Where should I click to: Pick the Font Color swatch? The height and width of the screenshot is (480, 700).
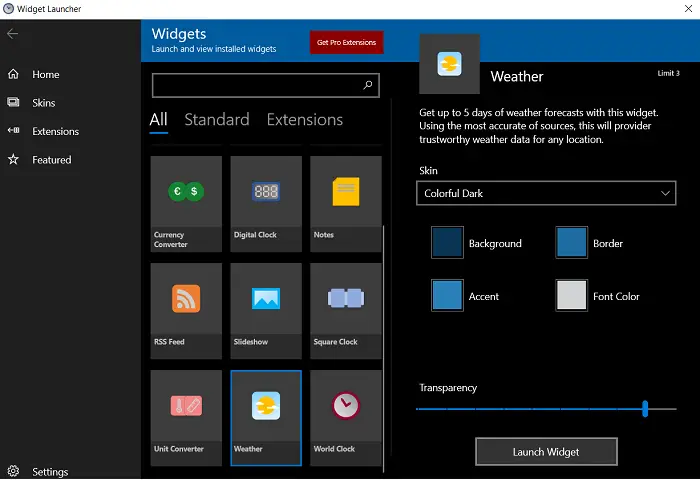pos(571,295)
